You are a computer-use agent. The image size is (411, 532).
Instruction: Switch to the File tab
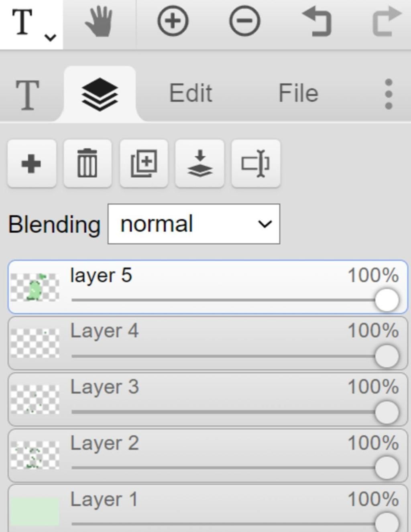pyautogui.click(x=298, y=93)
